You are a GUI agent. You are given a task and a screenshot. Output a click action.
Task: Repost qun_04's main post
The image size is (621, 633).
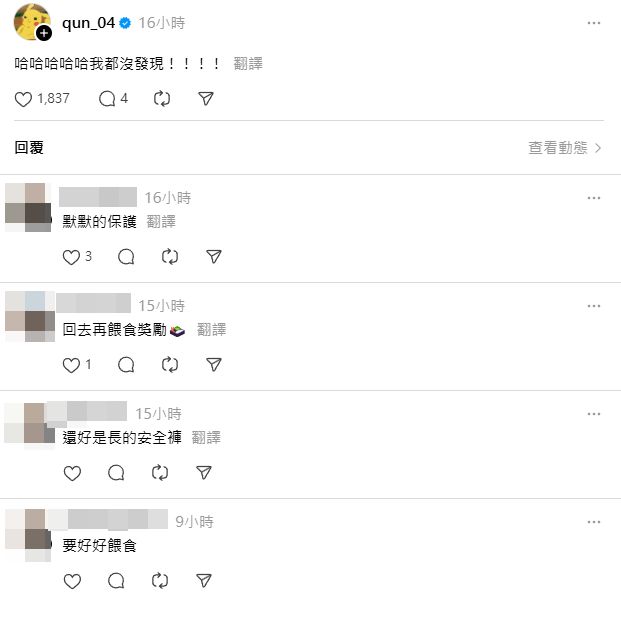162,99
